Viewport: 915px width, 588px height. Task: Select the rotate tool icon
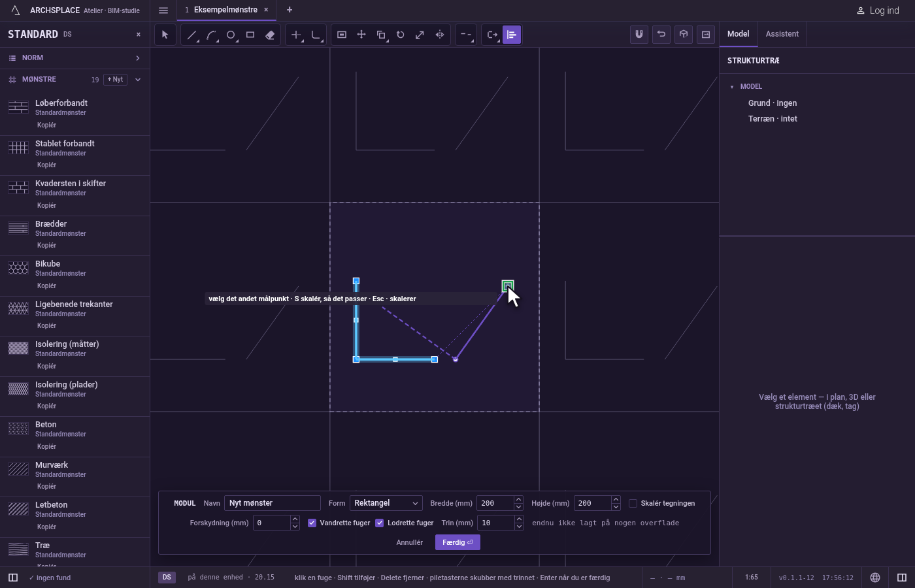click(x=401, y=35)
